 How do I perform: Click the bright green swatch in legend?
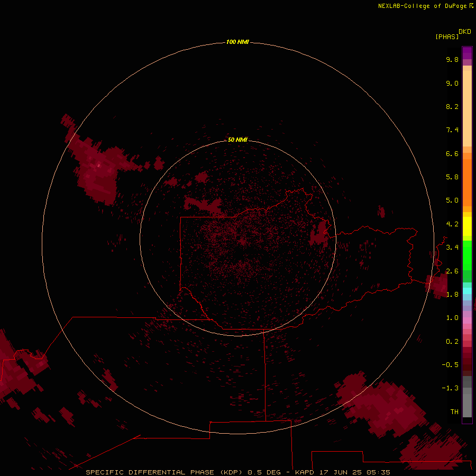click(467, 255)
